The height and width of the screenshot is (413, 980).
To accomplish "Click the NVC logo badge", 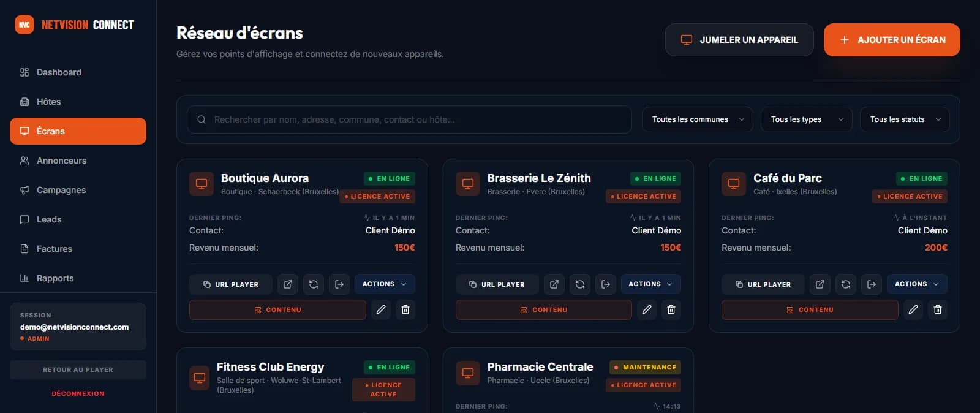I will 24,25.
